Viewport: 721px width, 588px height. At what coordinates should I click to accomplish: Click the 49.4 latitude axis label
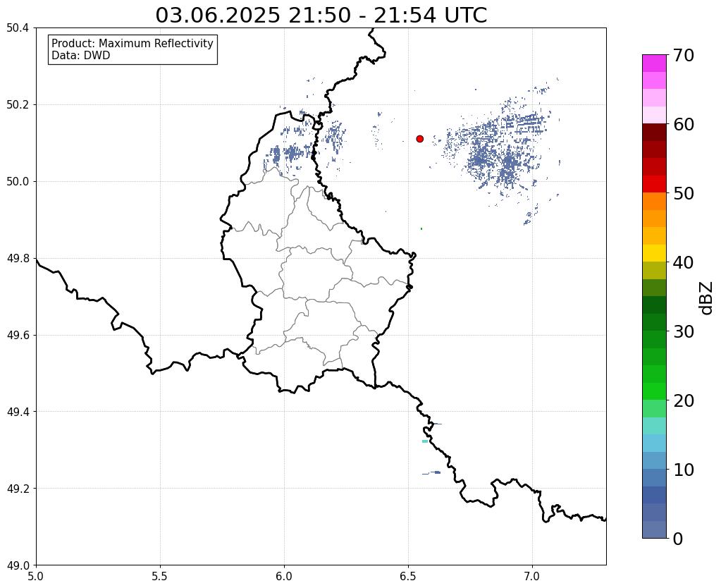(x=18, y=412)
